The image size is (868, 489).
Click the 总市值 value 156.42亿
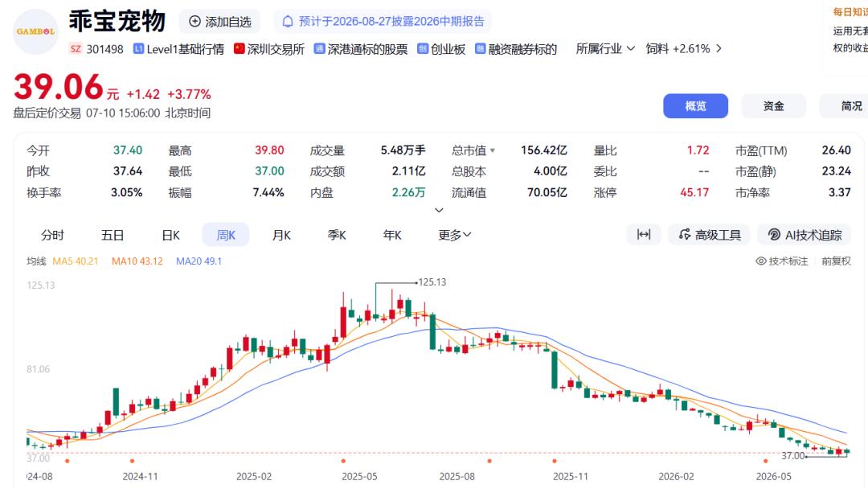(543, 150)
